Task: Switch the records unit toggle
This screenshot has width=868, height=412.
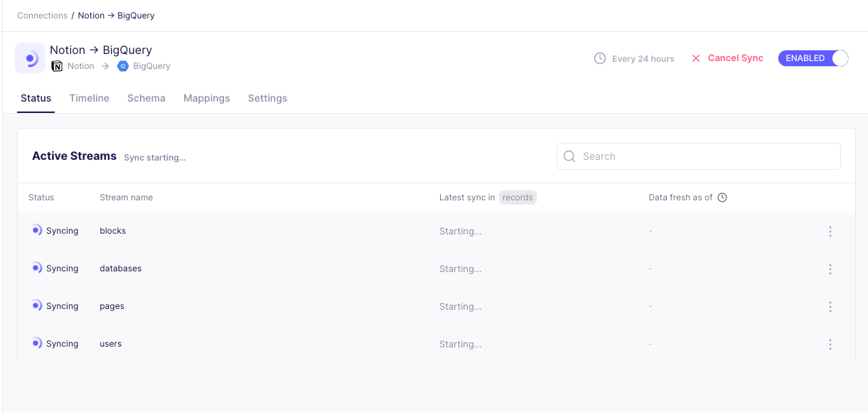Action: pyautogui.click(x=518, y=197)
